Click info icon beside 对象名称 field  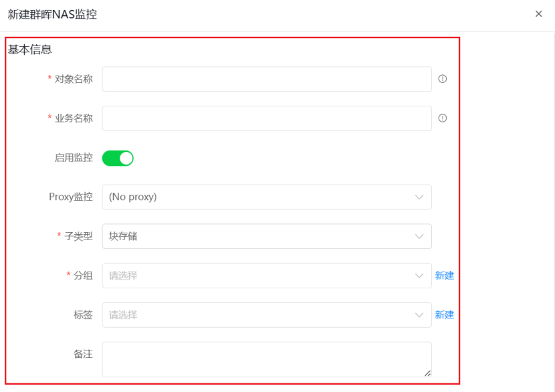(443, 79)
